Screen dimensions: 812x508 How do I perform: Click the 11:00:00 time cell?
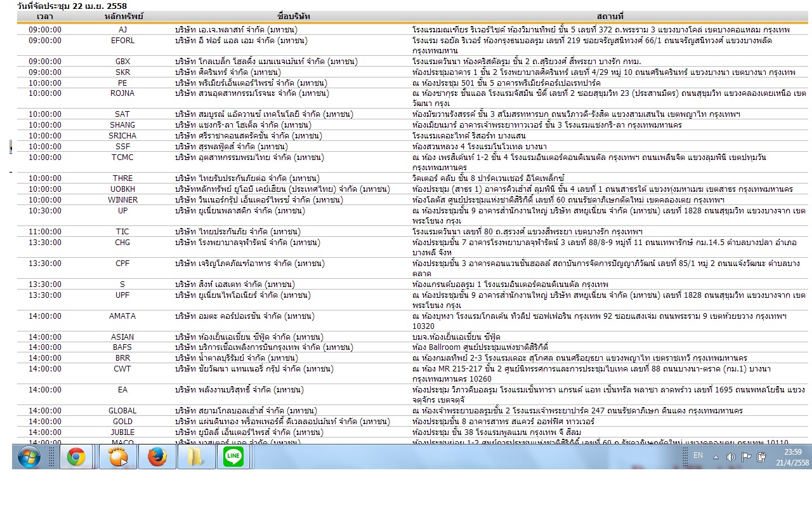[x=45, y=232]
